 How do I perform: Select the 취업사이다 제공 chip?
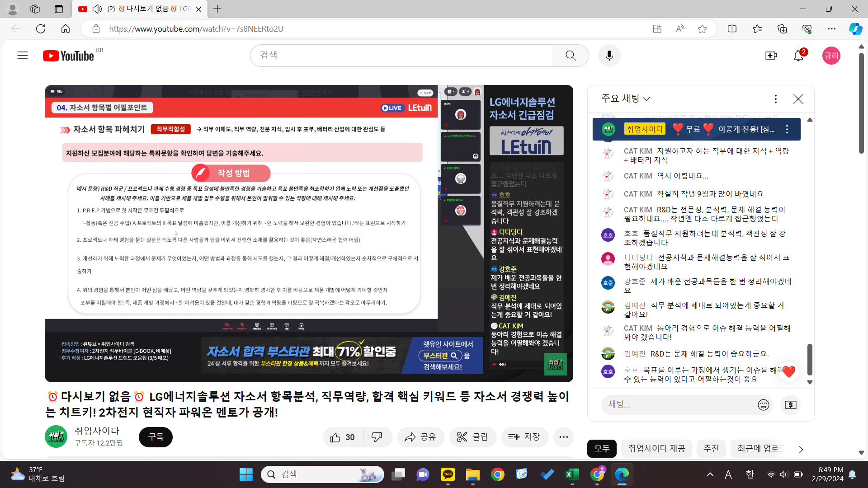click(656, 449)
